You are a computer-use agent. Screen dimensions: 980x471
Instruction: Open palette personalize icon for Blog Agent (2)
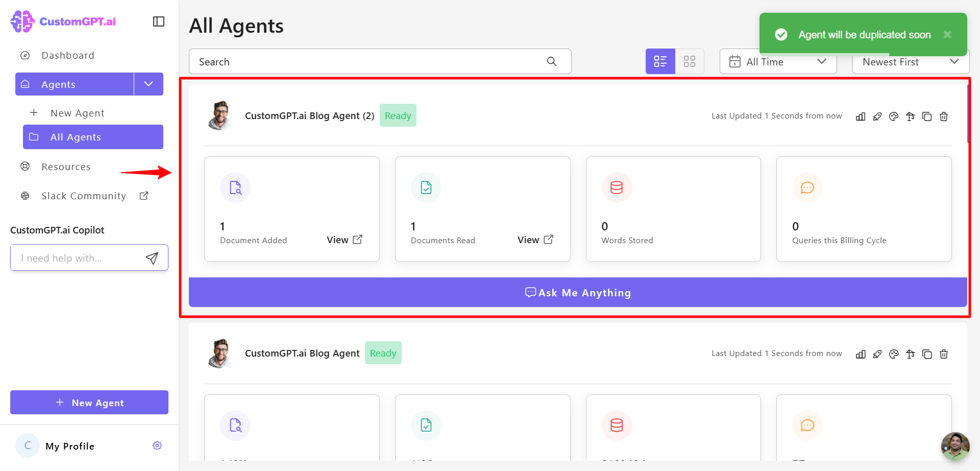(894, 116)
